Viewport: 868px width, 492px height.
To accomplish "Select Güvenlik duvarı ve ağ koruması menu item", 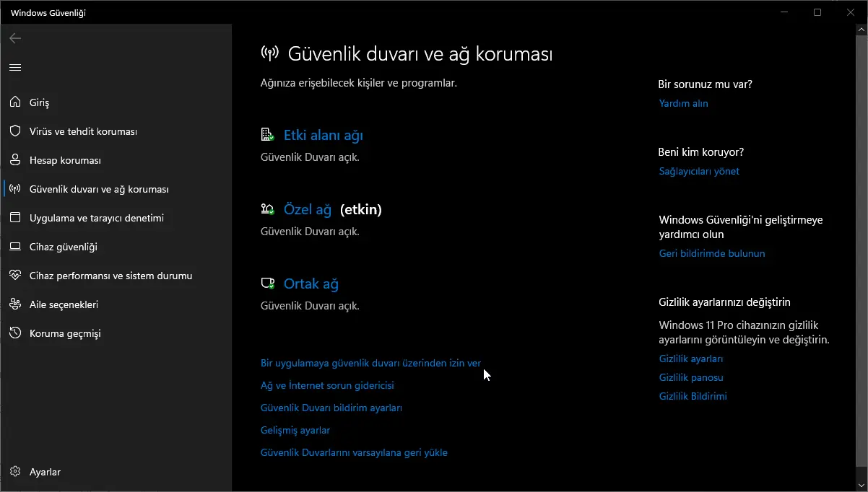I will tap(99, 189).
